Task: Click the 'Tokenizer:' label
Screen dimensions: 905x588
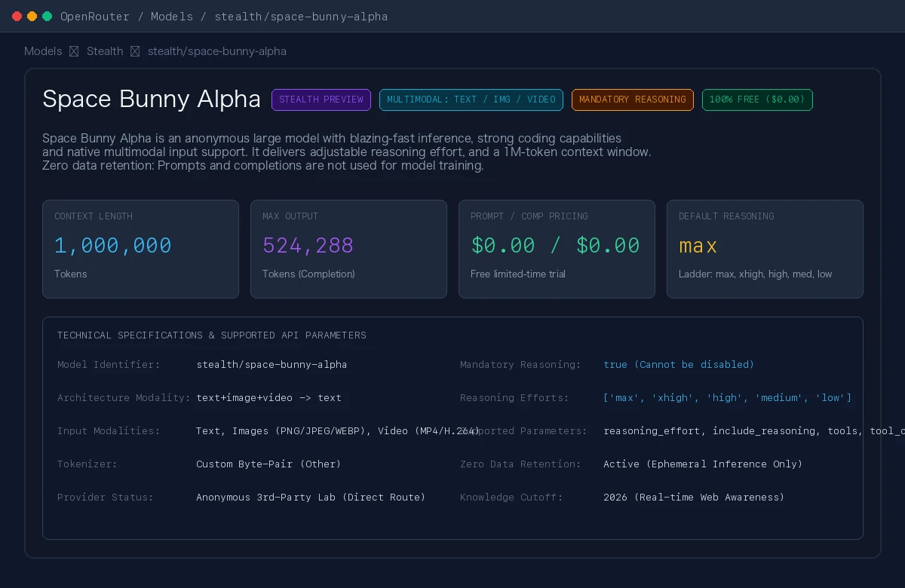Action: pyautogui.click(x=87, y=464)
